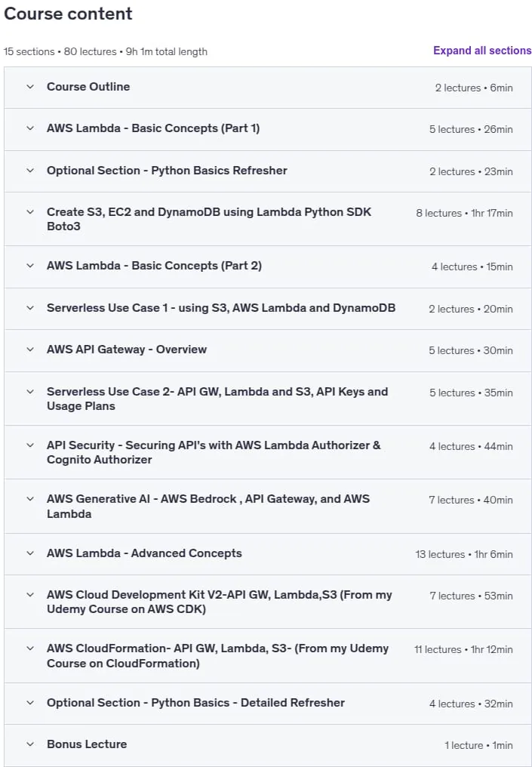Viewport: 532px width, 767px height.
Task: Click chevron next to AWS Lambda Advanced Concepts
Action: tap(30, 553)
